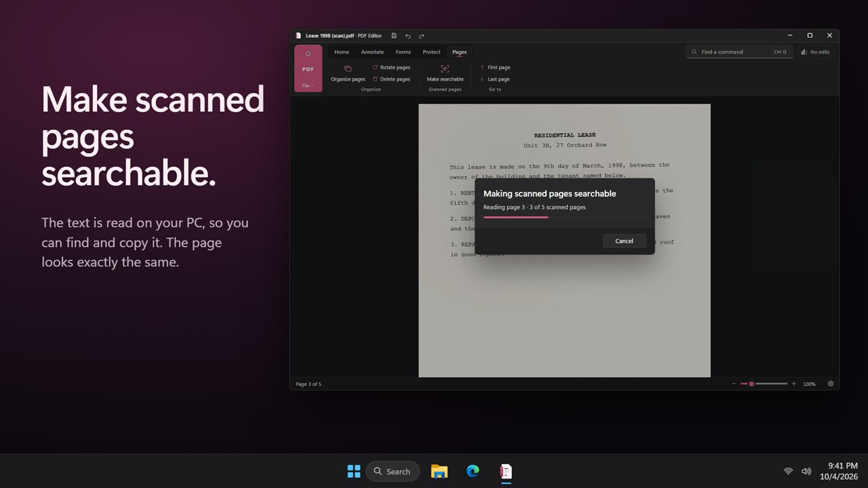Open the volume speaker tray icon
The height and width of the screenshot is (488, 868).
[x=806, y=471]
